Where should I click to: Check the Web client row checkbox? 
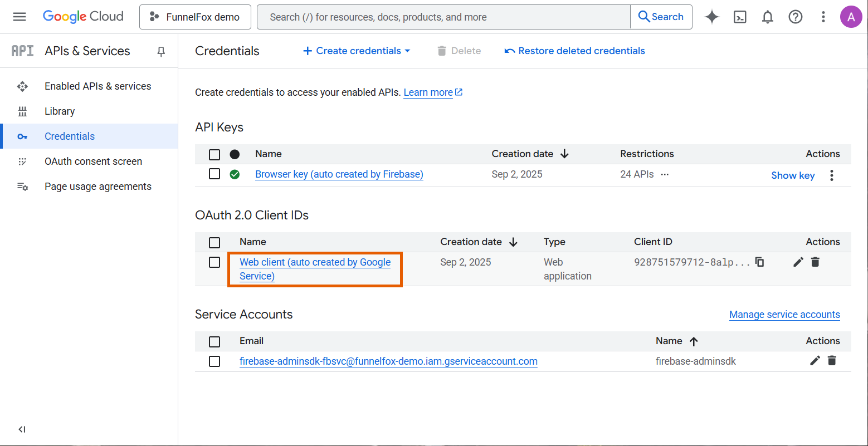[x=214, y=262]
